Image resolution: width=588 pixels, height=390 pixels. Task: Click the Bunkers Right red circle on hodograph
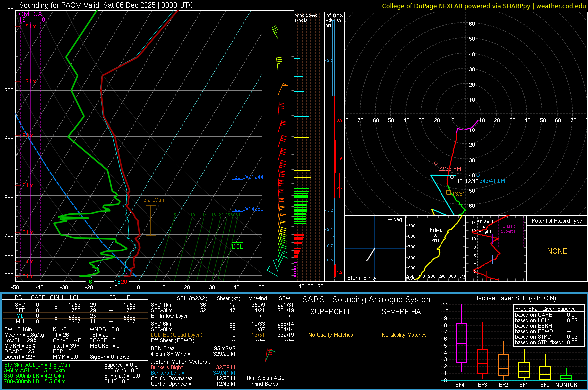click(x=436, y=163)
